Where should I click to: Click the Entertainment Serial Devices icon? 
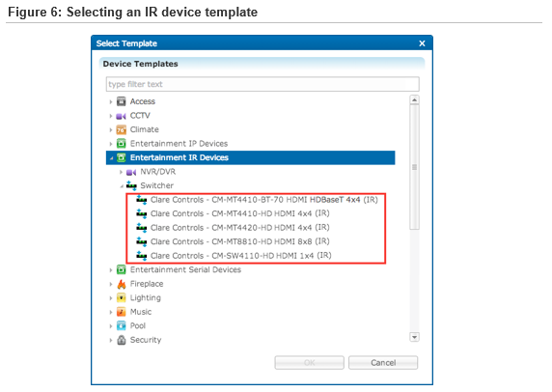tap(121, 269)
